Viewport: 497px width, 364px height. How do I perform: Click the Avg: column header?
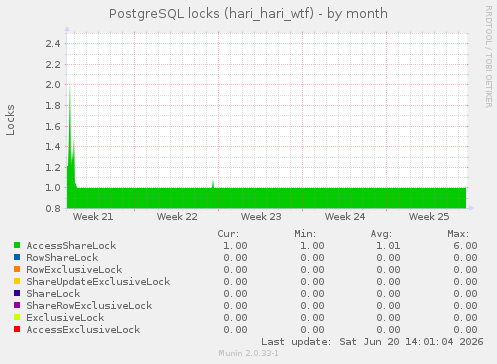381,234
